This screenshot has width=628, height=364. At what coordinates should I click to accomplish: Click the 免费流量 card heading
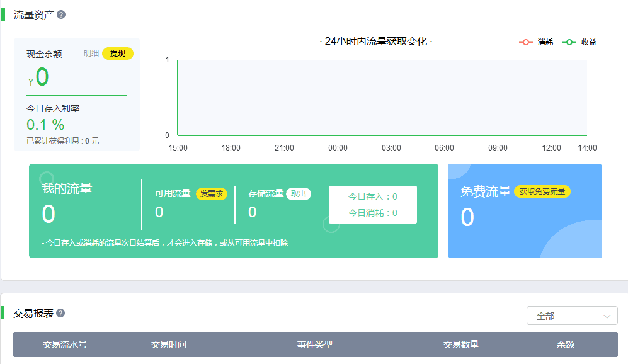[486, 192]
